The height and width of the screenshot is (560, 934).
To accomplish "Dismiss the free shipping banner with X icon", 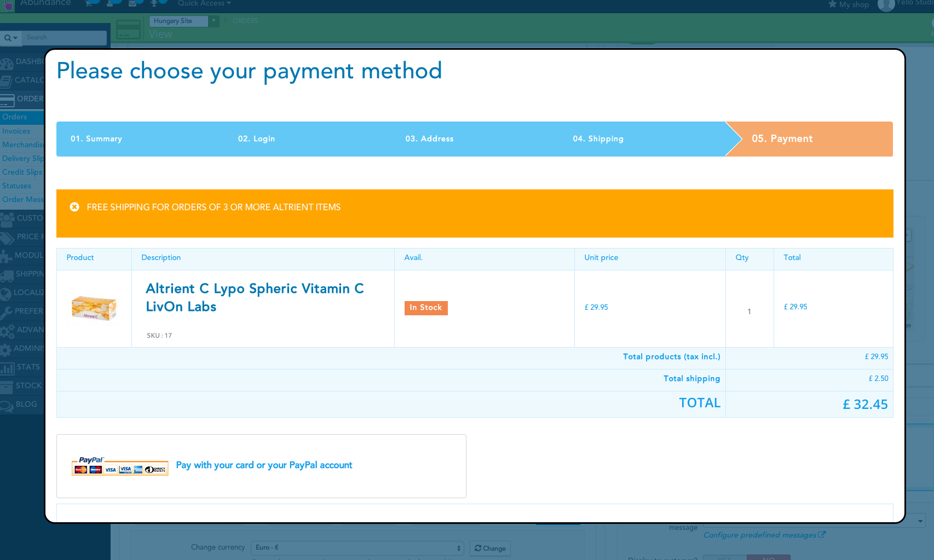I will click(74, 207).
